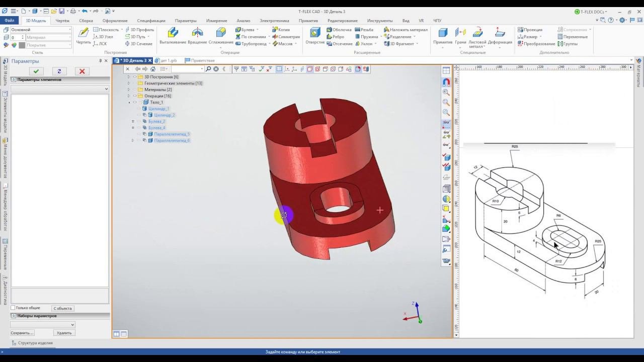Confirm parameters with the green checkmark

(x=36, y=71)
